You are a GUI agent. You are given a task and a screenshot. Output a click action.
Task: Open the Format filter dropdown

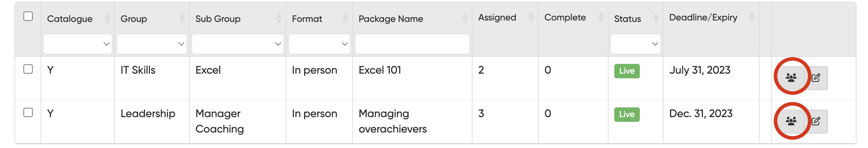pyautogui.click(x=319, y=44)
